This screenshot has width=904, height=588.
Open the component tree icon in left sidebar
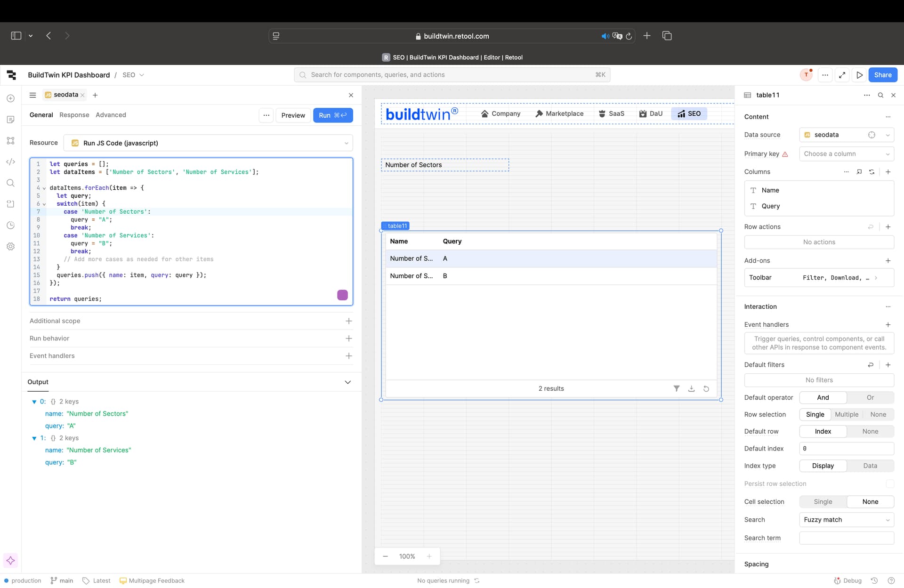(10, 141)
